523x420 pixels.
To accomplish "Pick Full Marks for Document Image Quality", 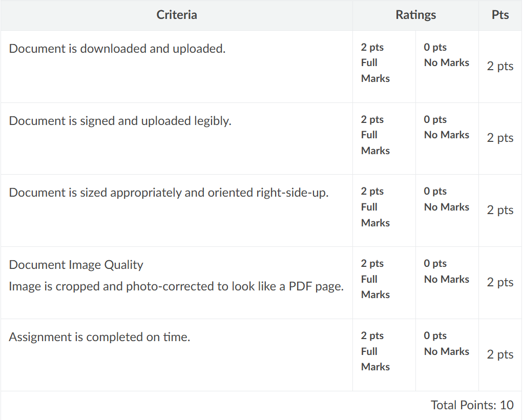I will (x=383, y=279).
